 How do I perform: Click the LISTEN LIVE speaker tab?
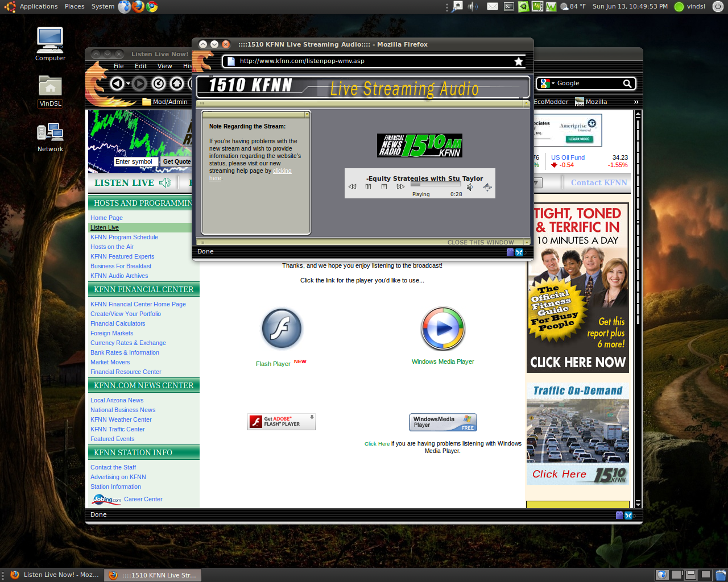pos(133,182)
